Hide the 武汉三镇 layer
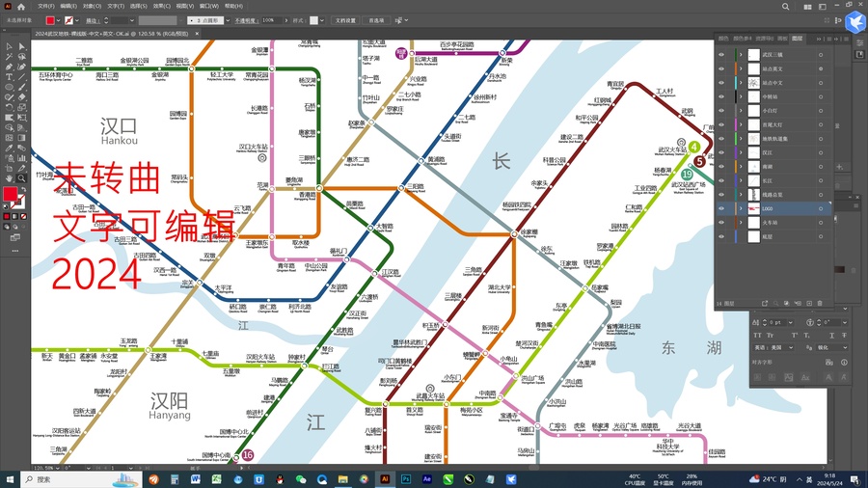This screenshot has height=488, width=868. point(720,55)
